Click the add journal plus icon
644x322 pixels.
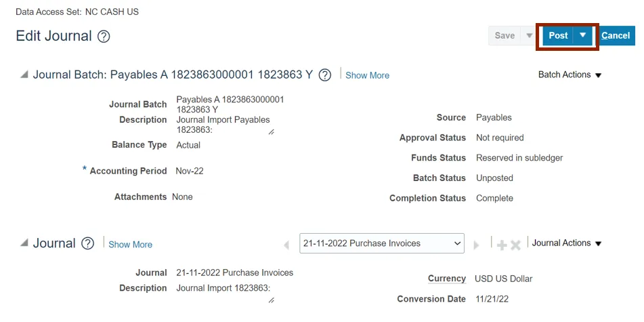pos(502,245)
